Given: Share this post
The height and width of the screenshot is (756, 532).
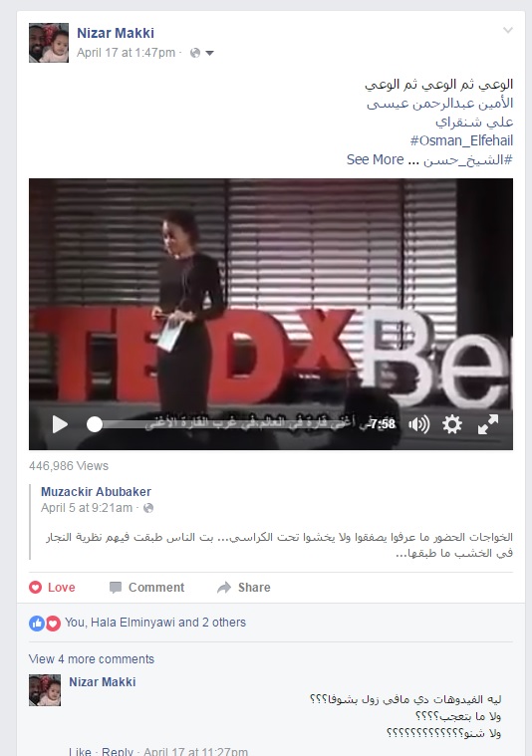Looking at the screenshot, I should 244,588.
